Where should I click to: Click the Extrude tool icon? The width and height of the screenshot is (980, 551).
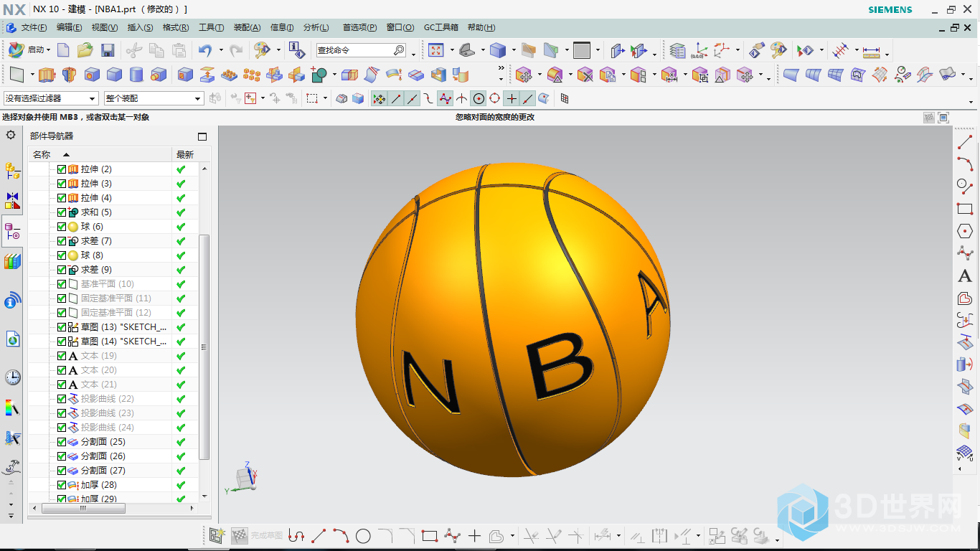tap(47, 75)
